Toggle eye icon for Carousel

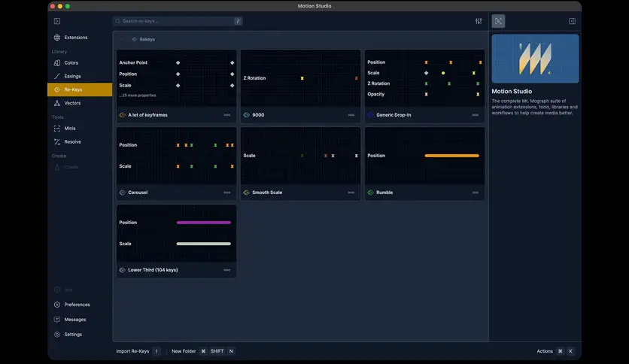(x=123, y=193)
